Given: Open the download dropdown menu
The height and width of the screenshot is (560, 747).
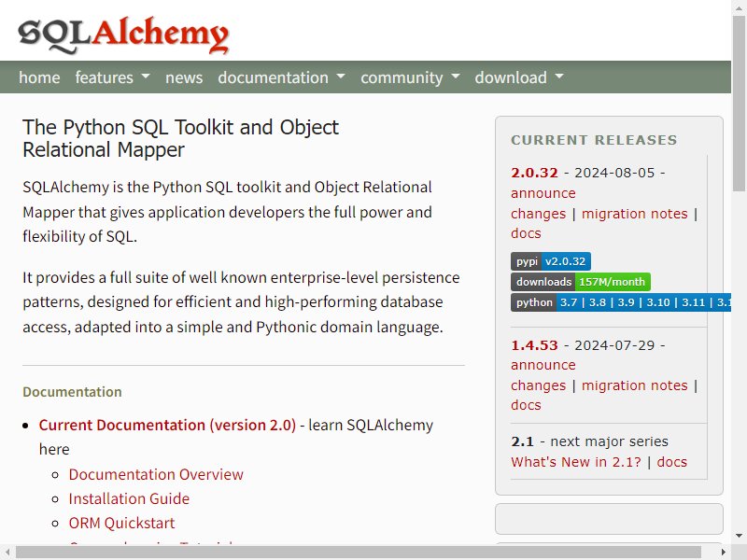Looking at the screenshot, I should point(519,77).
